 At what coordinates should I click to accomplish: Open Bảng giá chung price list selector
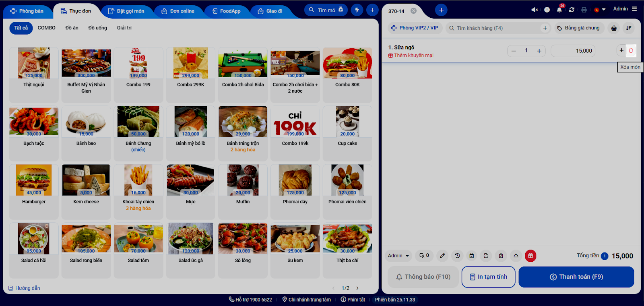pos(578,28)
